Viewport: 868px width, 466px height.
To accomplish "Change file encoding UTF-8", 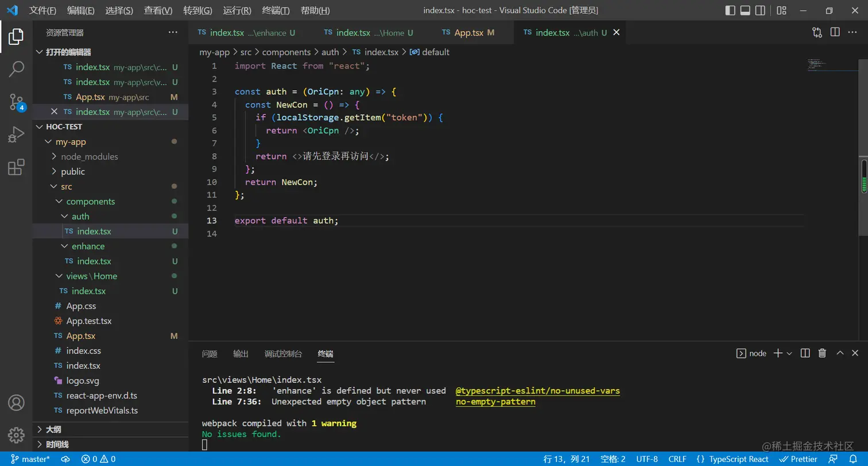I will click(x=647, y=459).
